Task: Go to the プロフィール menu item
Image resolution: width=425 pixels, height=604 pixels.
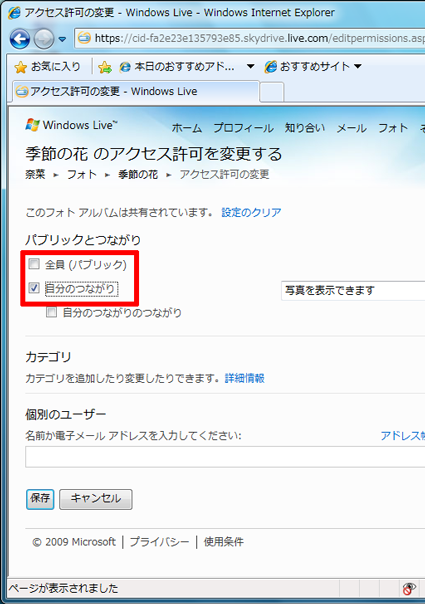Action: 244,128
